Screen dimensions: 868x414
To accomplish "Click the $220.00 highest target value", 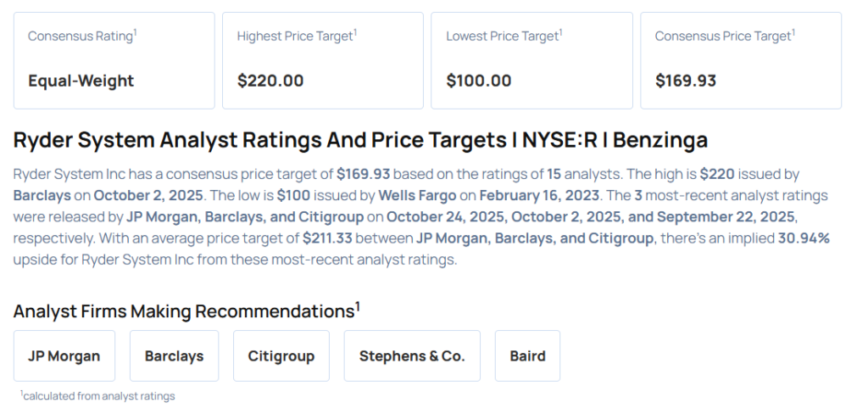I will point(270,81).
